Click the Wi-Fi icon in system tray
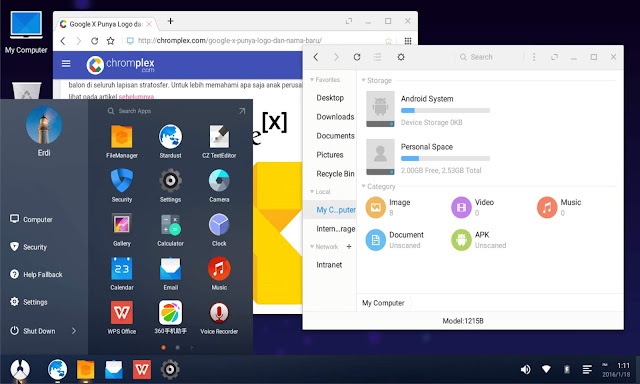 (x=546, y=369)
